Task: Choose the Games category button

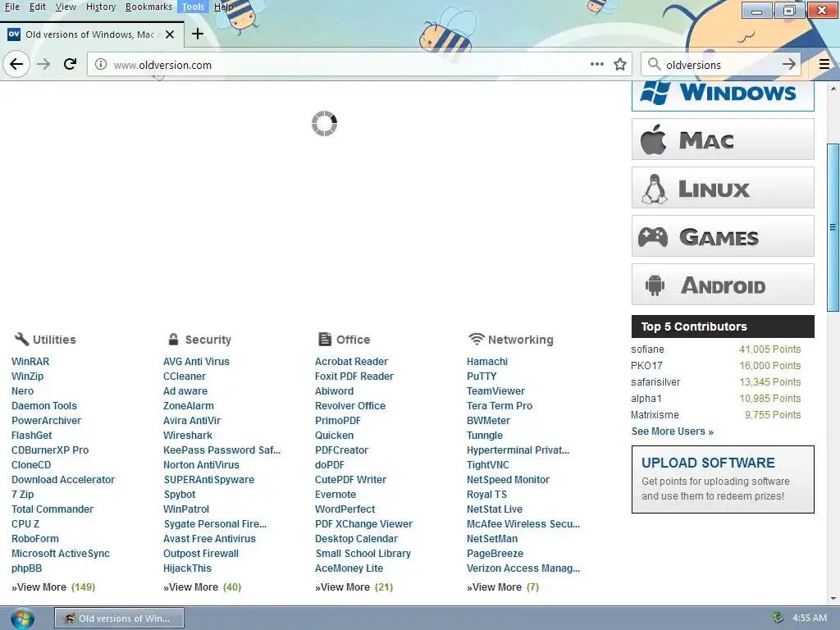Action: point(723,235)
